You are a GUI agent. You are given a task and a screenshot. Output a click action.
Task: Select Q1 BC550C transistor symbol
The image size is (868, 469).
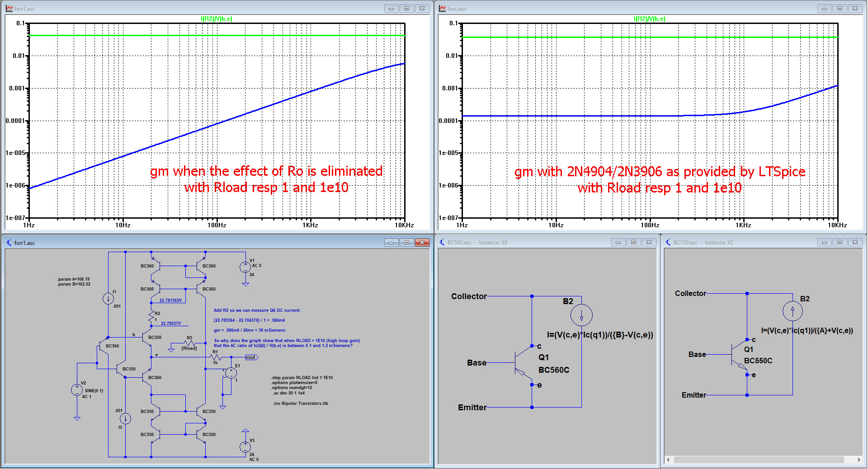coord(739,356)
